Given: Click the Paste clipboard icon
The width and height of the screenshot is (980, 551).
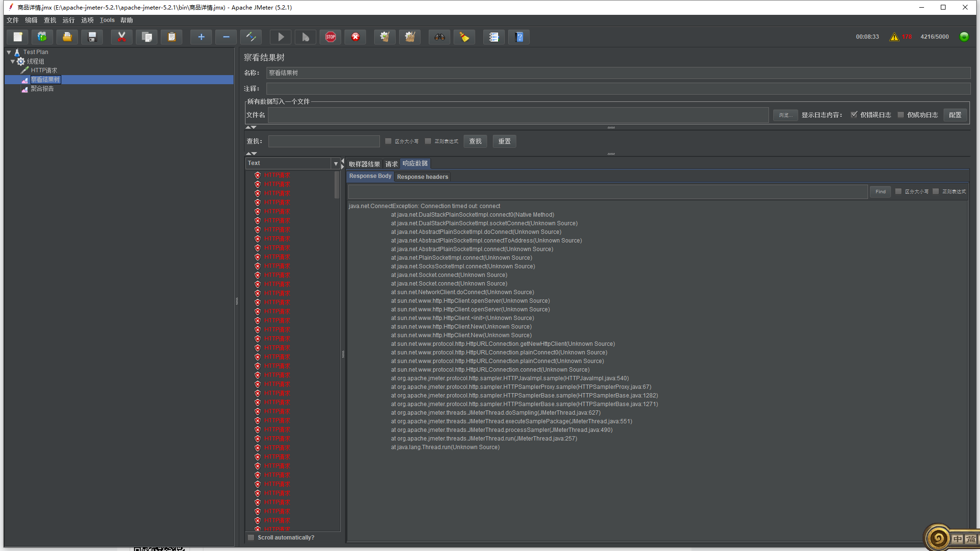Looking at the screenshot, I should pos(172,37).
